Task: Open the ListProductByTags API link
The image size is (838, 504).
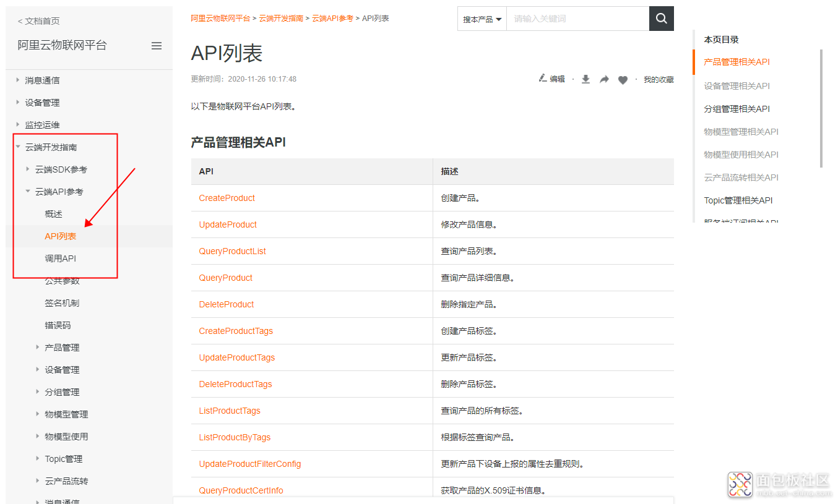Action: point(235,437)
